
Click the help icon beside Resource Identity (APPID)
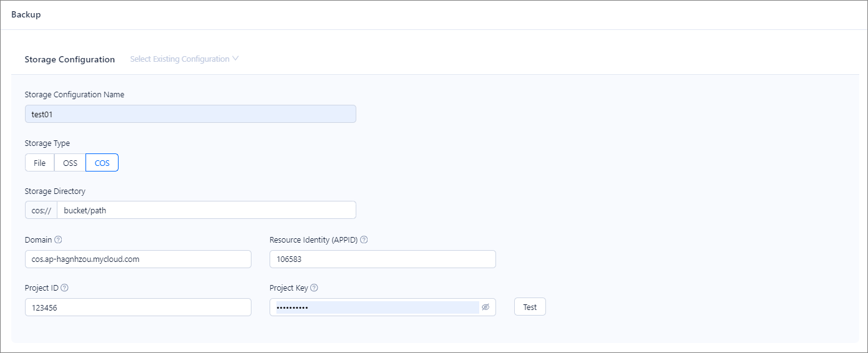coord(364,239)
